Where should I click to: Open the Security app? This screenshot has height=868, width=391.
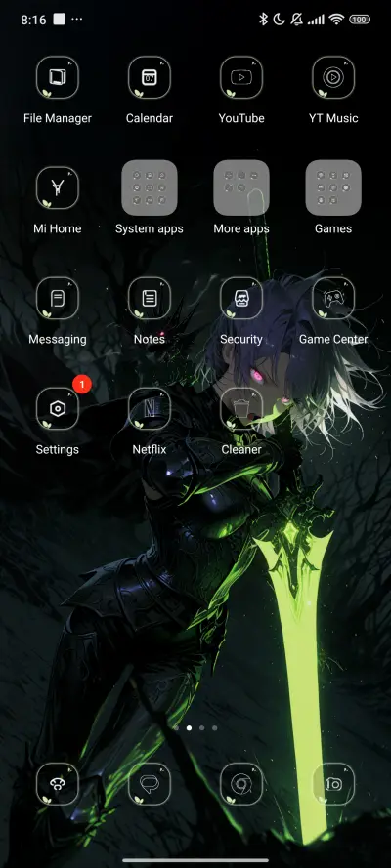pos(241,299)
